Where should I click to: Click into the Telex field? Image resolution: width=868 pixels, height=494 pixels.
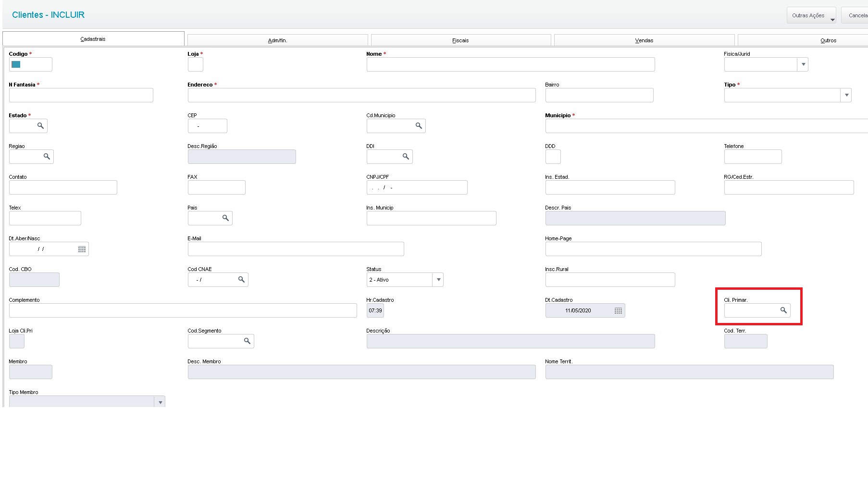pos(45,218)
